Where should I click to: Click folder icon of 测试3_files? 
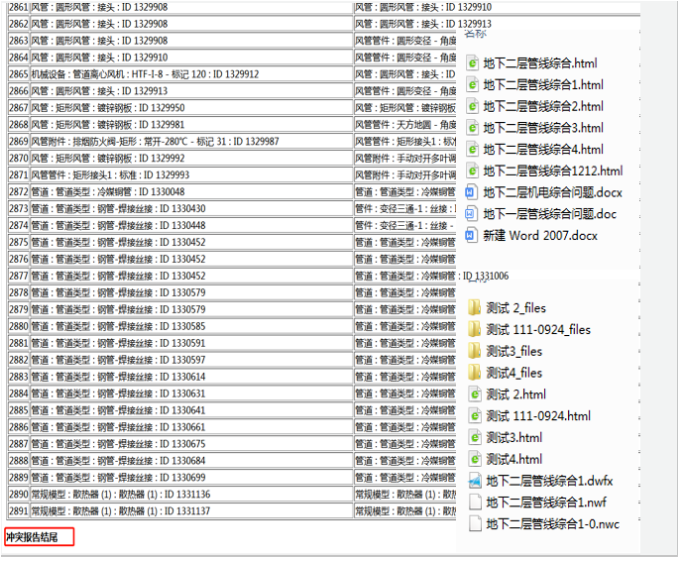click(474, 351)
